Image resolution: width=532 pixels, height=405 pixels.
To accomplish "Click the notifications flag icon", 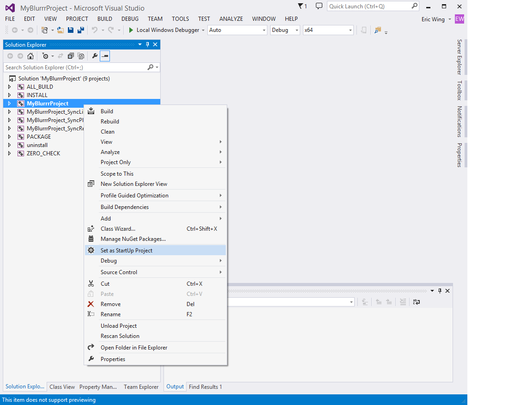I will [x=301, y=6].
